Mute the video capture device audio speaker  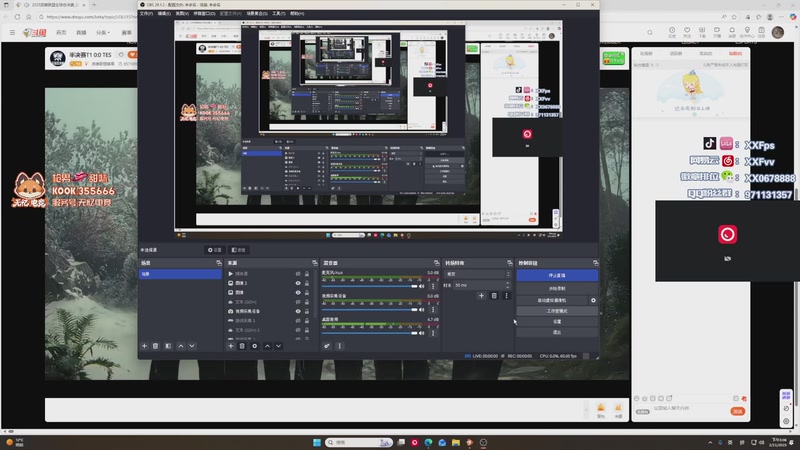421,310
